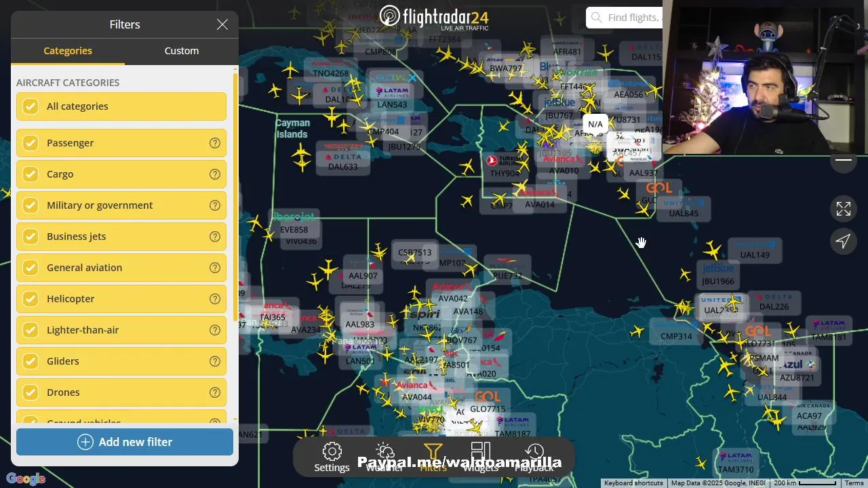Uncheck the Helicopter checkbox
This screenshot has height=488, width=868.
pos(31,299)
